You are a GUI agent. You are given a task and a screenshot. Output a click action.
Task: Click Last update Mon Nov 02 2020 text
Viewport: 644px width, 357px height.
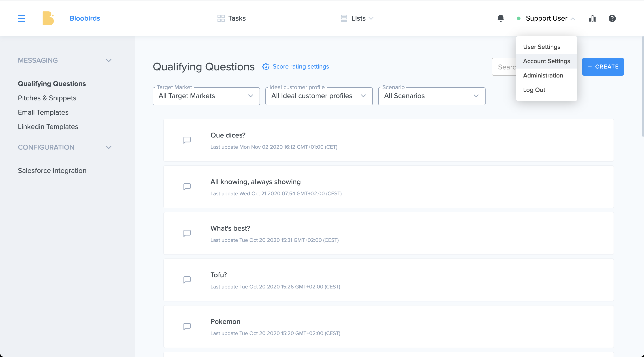[274, 147]
